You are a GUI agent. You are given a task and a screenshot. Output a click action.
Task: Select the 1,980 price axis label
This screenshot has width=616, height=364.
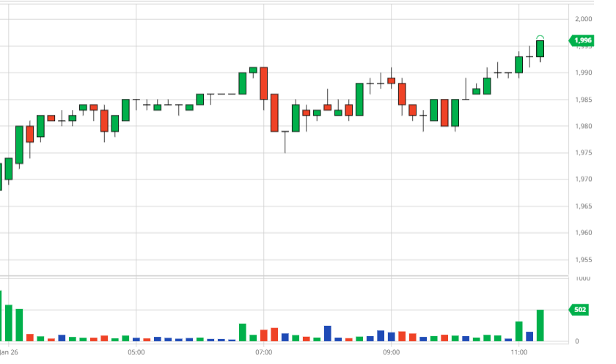pyautogui.click(x=584, y=126)
